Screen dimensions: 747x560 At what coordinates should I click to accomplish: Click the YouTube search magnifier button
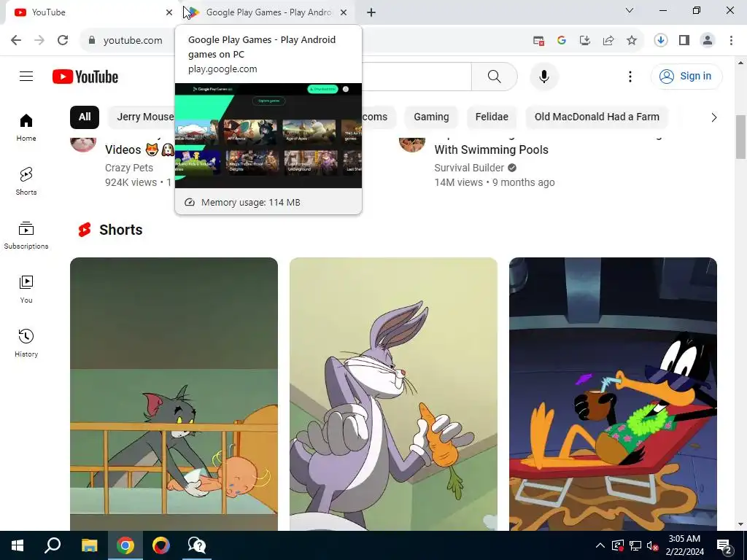coord(494,76)
